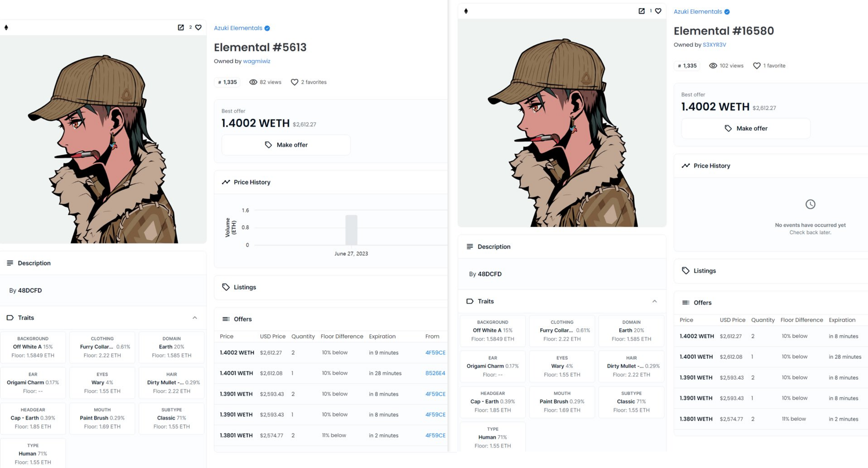Screen dimensions: 868x468
Task: Open owner wagmiwiz profile
Action: (256, 61)
